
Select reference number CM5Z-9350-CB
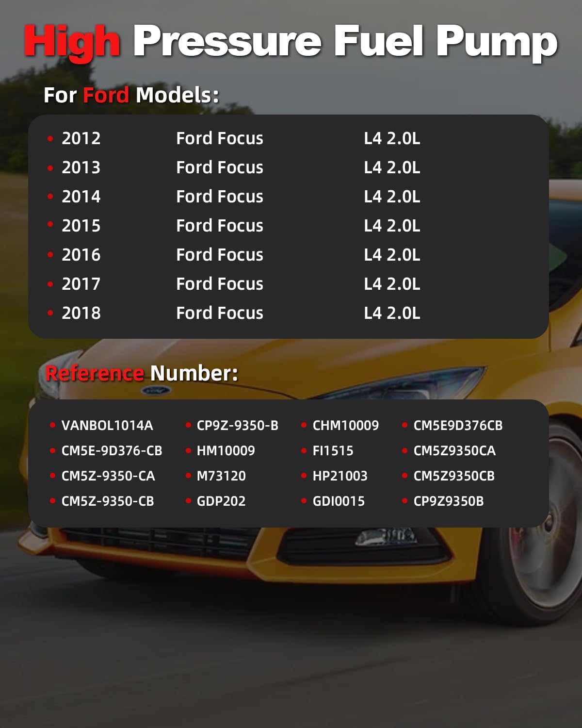click(x=108, y=501)
